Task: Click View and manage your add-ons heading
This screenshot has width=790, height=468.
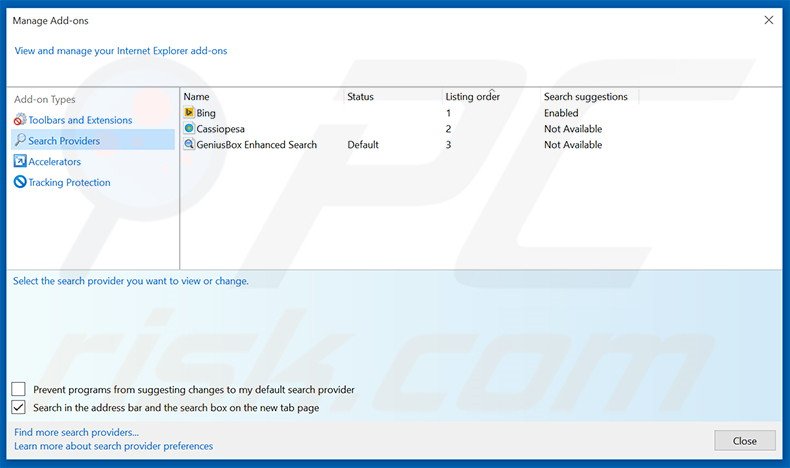Action: click(120, 51)
